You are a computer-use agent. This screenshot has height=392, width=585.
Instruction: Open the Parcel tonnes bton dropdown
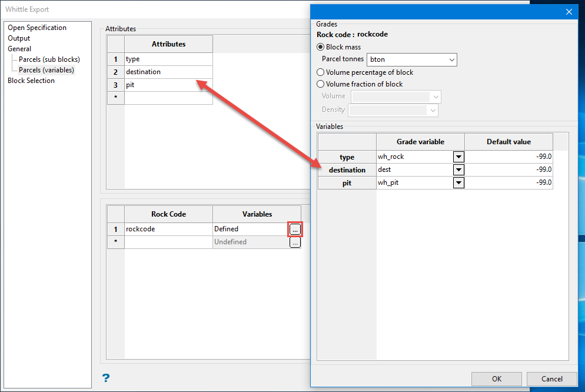coord(412,59)
